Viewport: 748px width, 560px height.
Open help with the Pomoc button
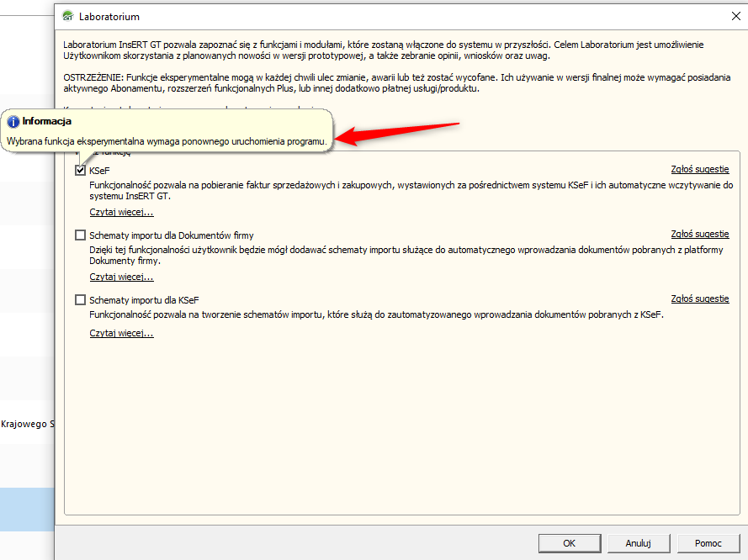708,543
